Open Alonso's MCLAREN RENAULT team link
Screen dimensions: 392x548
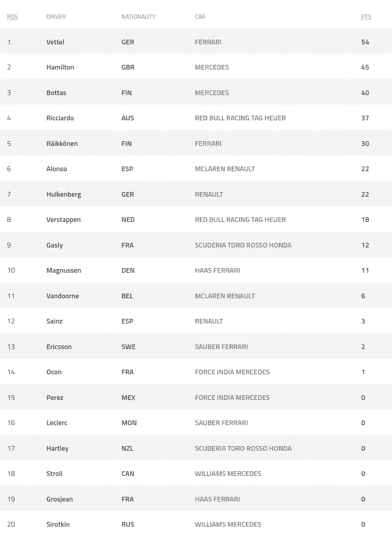pyautogui.click(x=225, y=169)
